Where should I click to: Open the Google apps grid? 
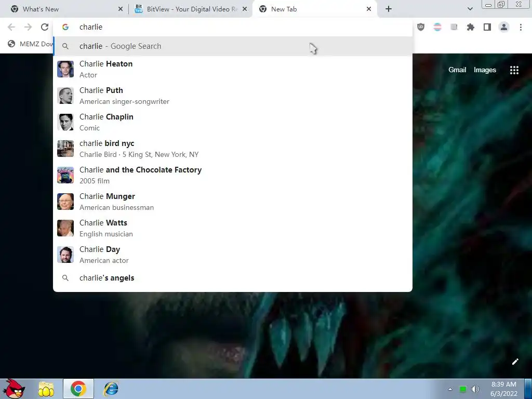[514, 70]
